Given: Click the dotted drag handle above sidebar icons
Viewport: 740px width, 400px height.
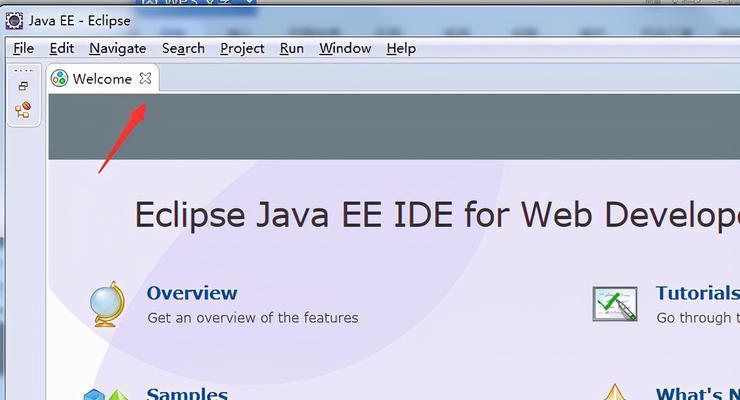Looking at the screenshot, I should tap(23, 71).
